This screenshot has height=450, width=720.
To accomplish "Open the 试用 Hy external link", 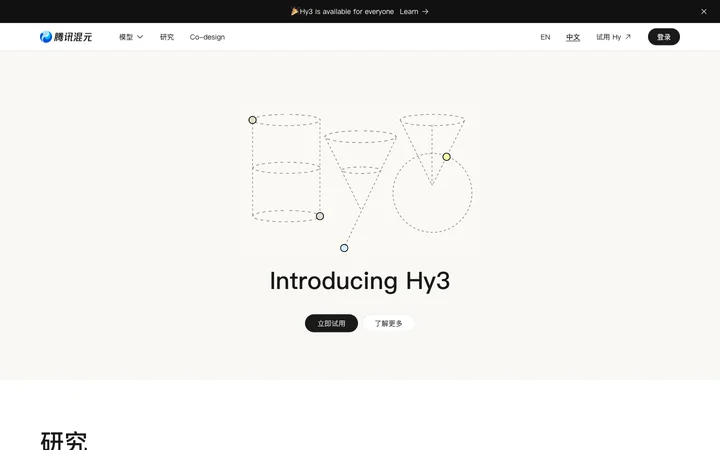I will [x=613, y=37].
